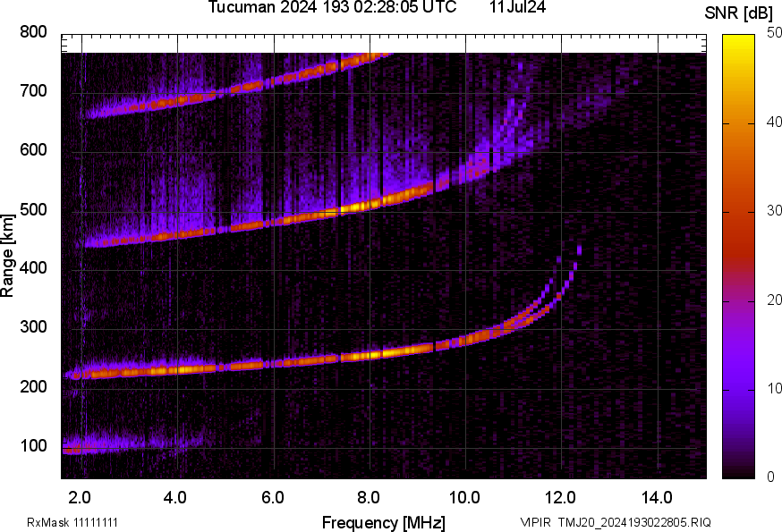This screenshot has height=532, width=782.
Task: Click the frequency tick label '10.0'
Action: 464,498
